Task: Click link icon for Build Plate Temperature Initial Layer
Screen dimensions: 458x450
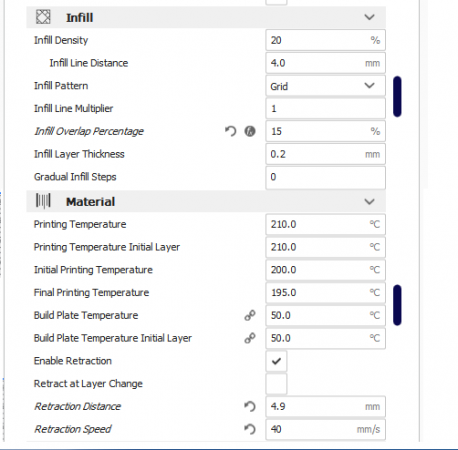Action: pyautogui.click(x=250, y=338)
